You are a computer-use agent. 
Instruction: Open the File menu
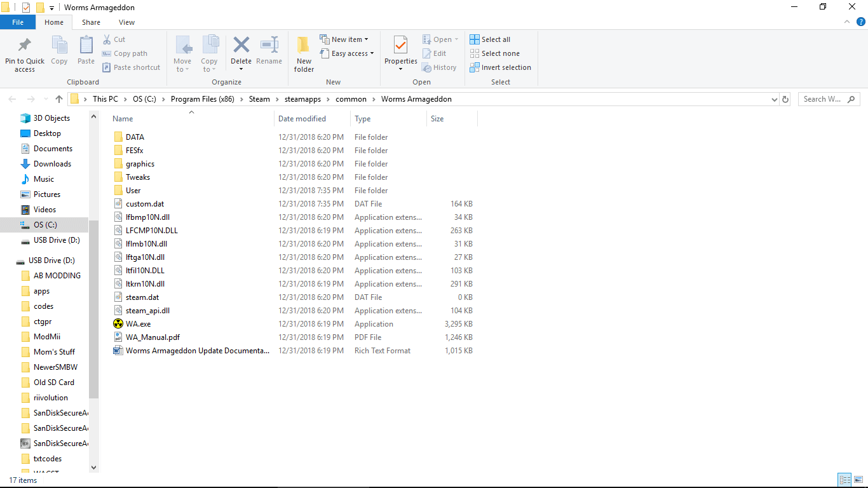pos(18,22)
